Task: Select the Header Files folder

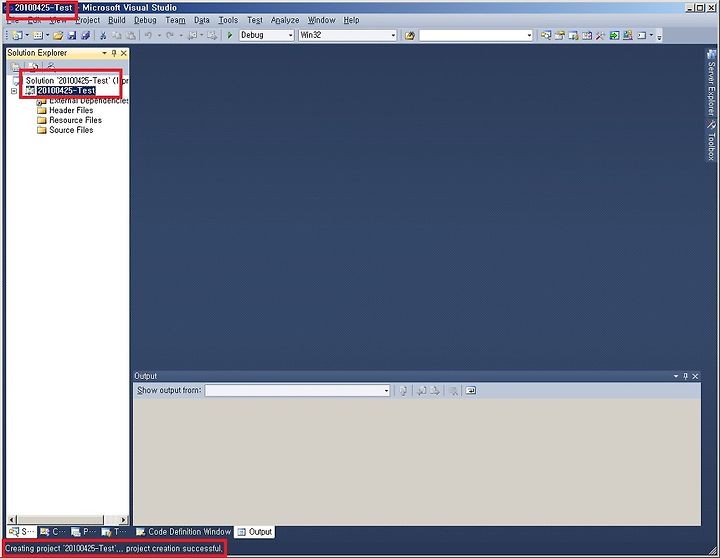Action: click(x=65, y=111)
